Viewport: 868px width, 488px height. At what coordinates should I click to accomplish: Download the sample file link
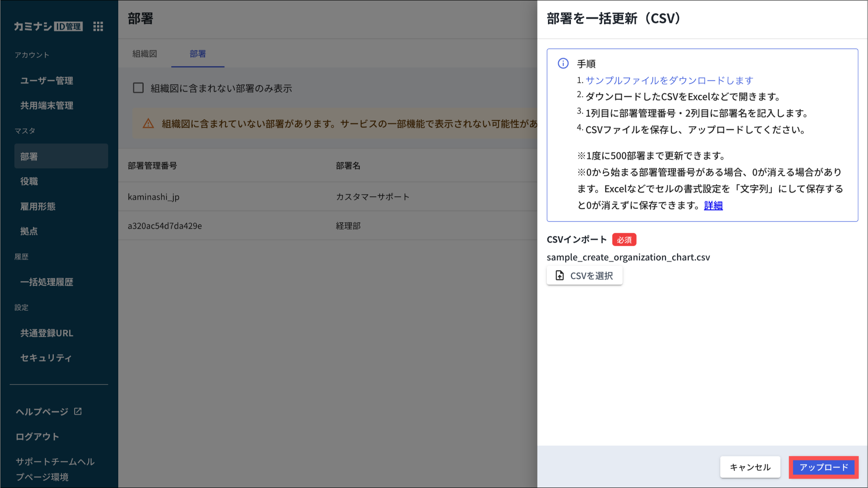pos(669,81)
